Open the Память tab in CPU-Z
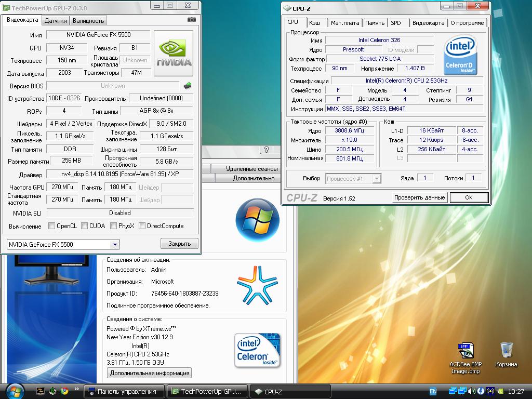The width and height of the screenshot is (532, 399). pos(375,23)
